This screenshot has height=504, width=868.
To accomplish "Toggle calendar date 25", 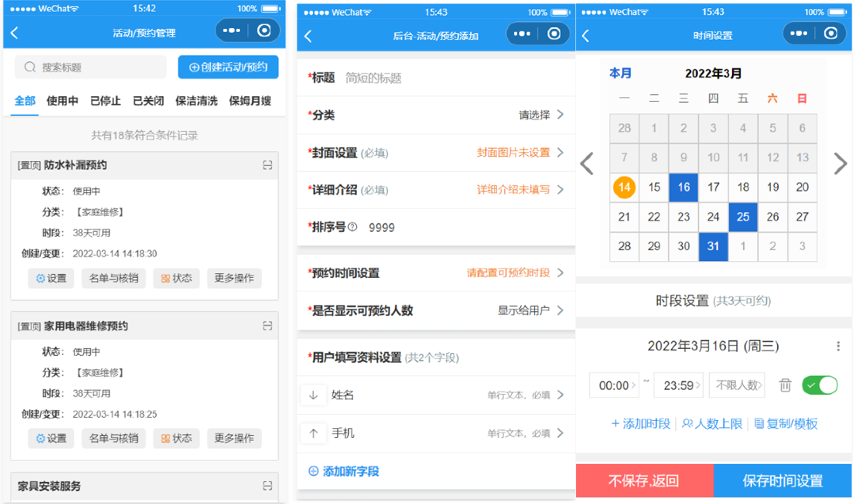I will click(x=743, y=217).
